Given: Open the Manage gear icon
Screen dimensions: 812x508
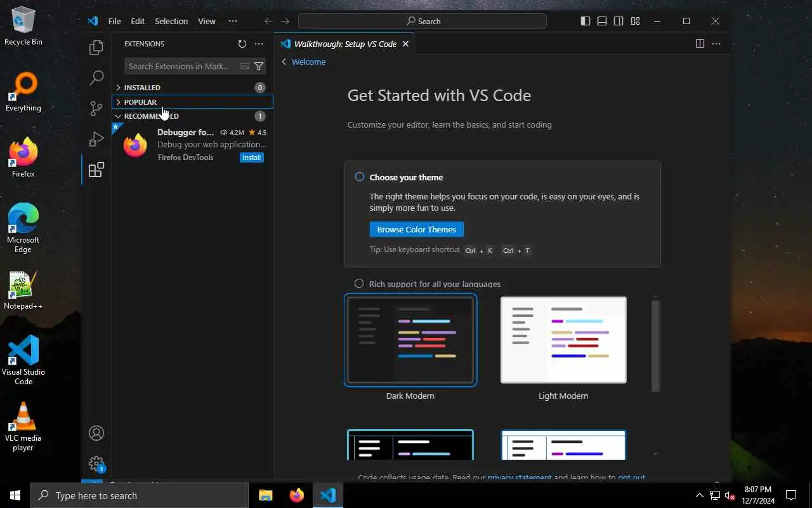Looking at the screenshot, I should coord(96,464).
